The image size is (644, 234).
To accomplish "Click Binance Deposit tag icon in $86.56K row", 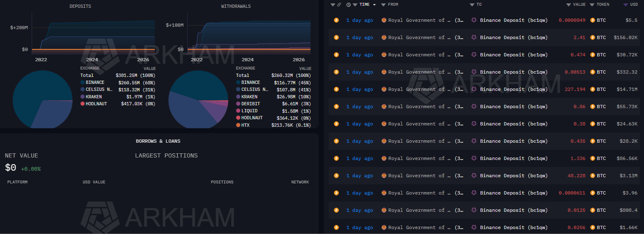I will point(474,158).
